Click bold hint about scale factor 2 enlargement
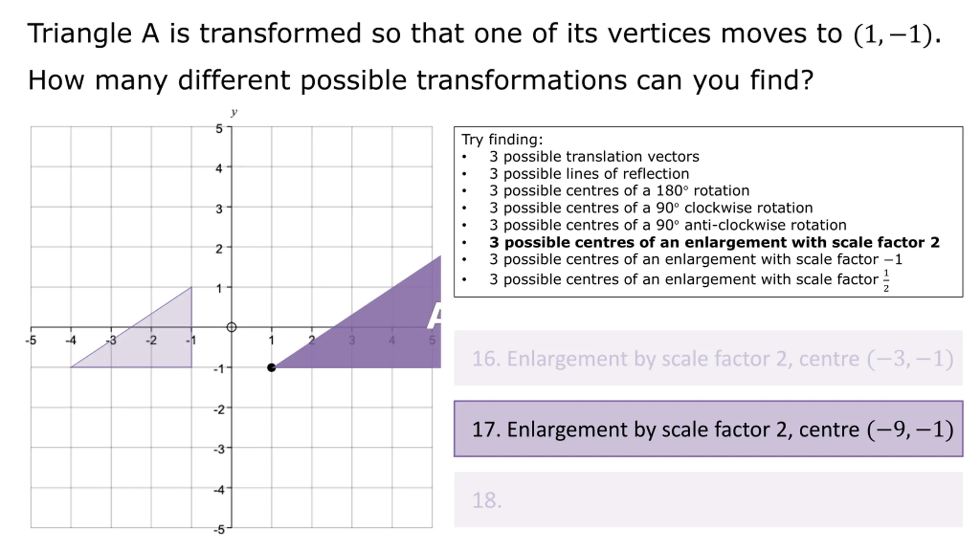Viewport: 980px width, 551px height. point(714,242)
